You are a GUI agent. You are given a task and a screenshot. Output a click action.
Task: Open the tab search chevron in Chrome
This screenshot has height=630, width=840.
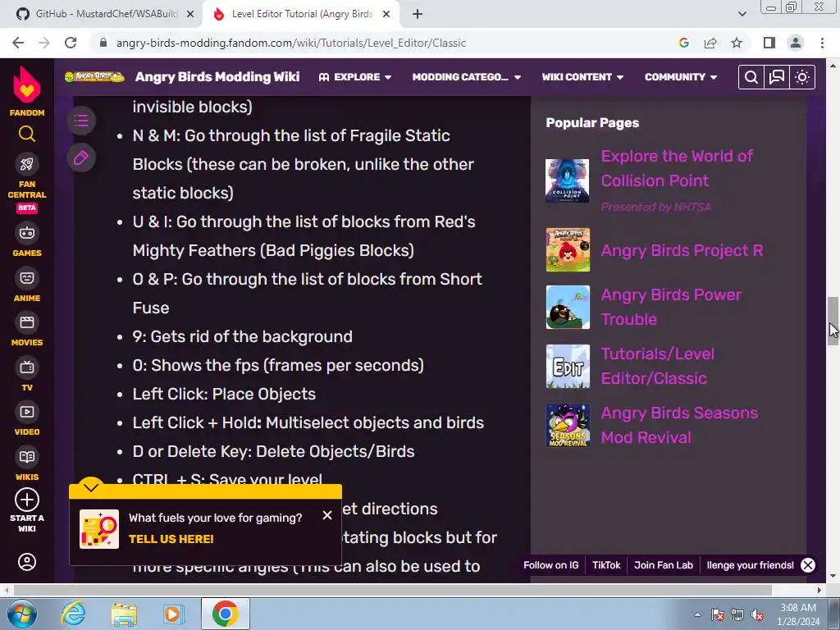click(x=742, y=14)
